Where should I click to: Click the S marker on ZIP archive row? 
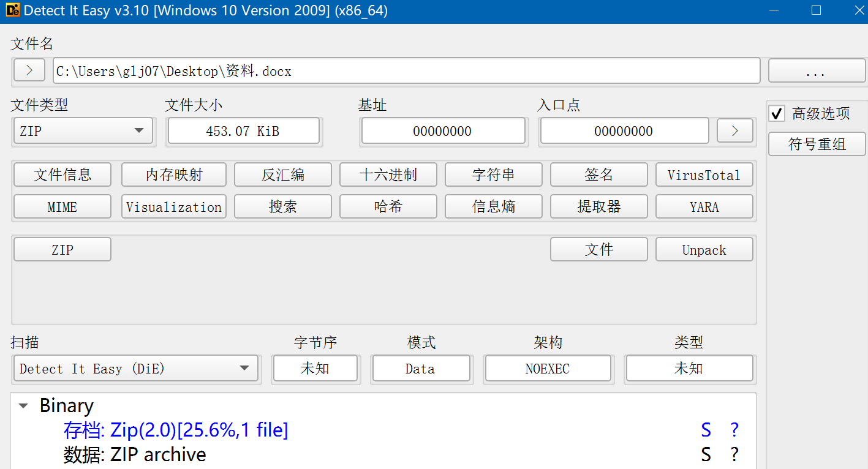(x=706, y=454)
